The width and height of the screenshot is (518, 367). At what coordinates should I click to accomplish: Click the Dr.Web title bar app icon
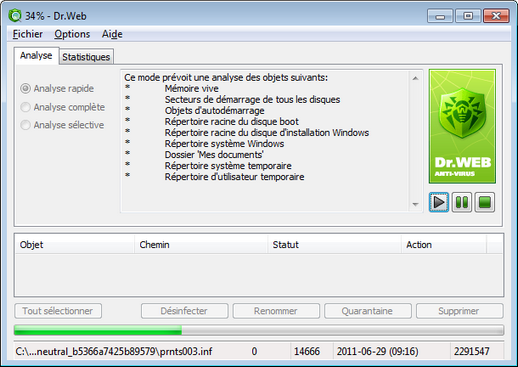pos(15,16)
